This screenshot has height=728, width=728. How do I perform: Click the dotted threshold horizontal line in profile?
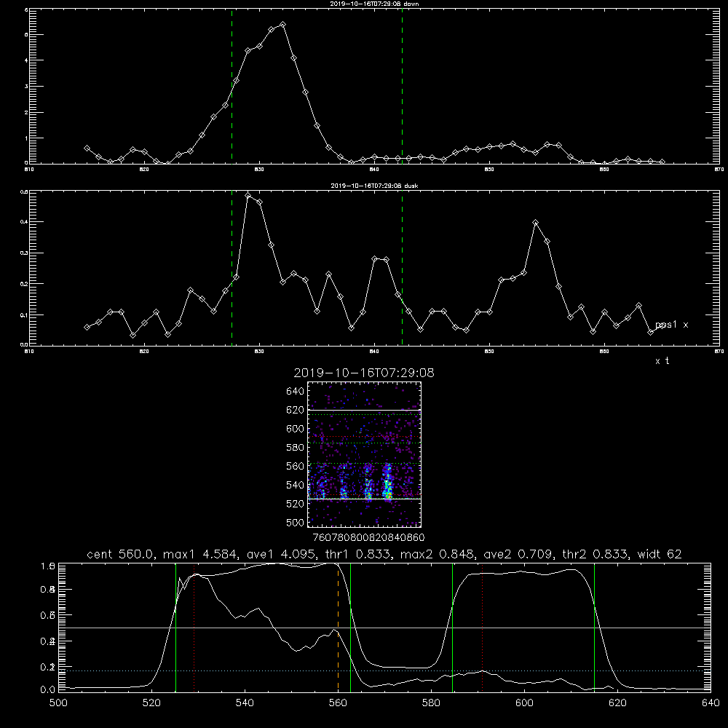coord(384,671)
